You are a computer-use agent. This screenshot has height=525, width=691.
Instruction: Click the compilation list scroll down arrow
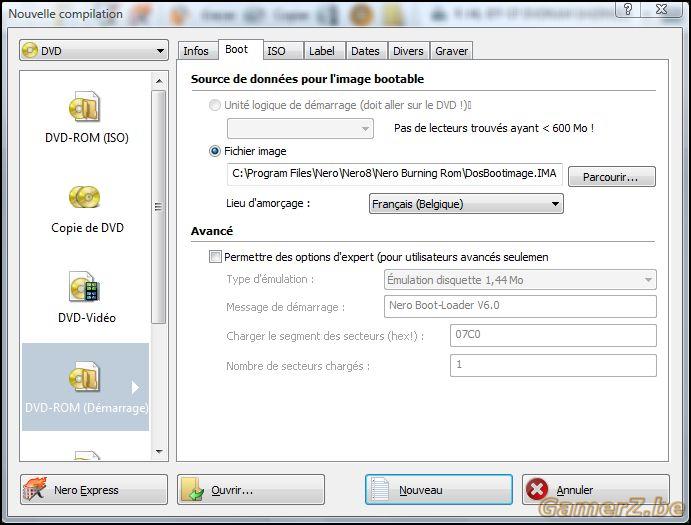pyautogui.click(x=159, y=451)
